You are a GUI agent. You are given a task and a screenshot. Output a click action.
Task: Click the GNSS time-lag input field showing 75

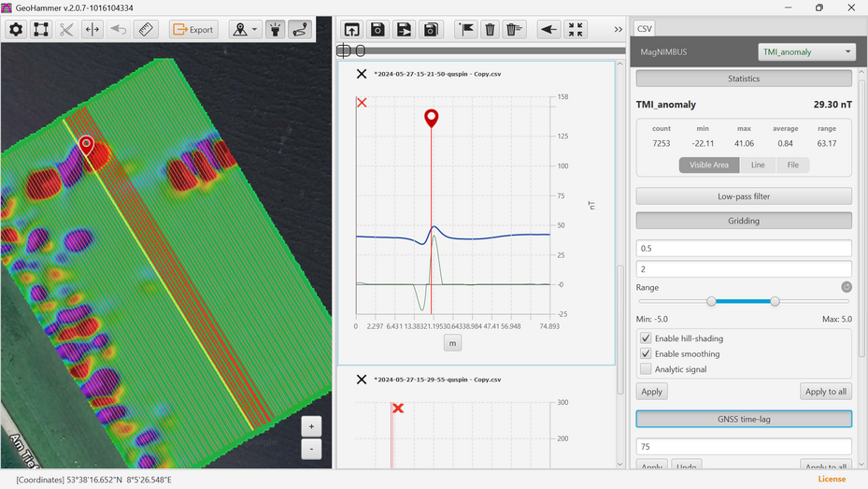[744, 447]
